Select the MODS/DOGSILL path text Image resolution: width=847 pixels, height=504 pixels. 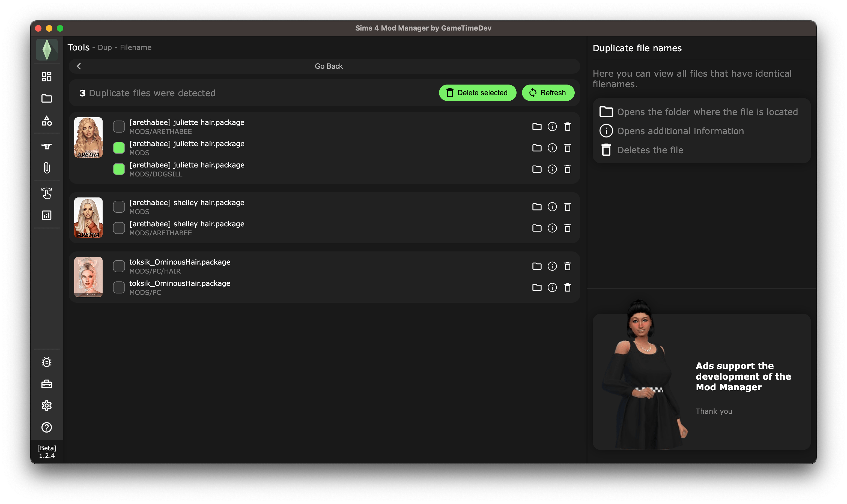[x=156, y=174]
